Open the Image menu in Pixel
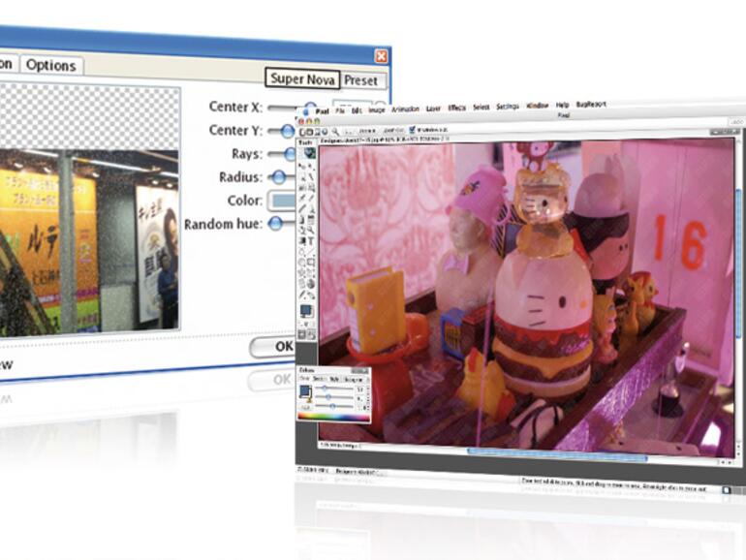This screenshot has height=560, width=746. (376, 109)
